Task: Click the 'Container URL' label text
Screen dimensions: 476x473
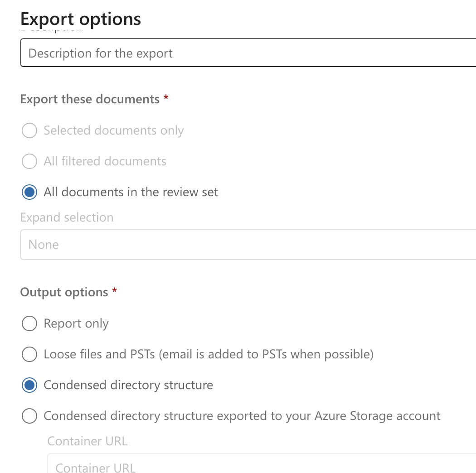Action: click(x=87, y=441)
